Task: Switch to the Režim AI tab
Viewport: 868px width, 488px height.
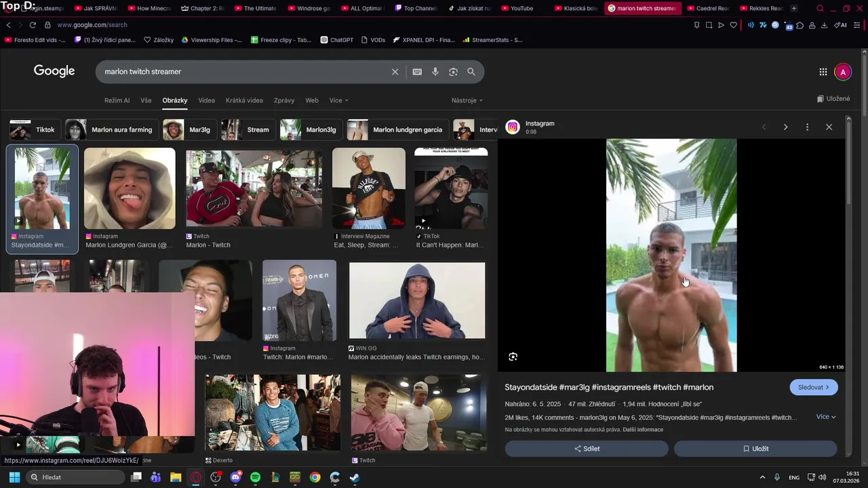Action: click(x=117, y=100)
